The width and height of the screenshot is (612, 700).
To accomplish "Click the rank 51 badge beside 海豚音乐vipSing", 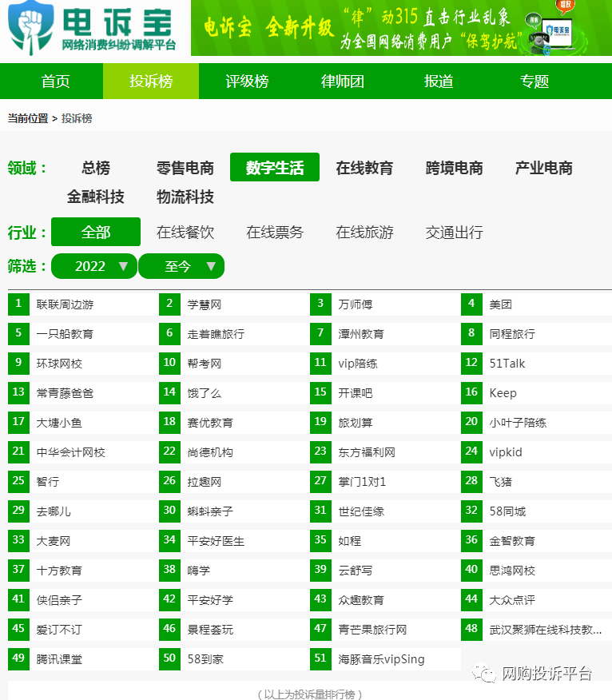I will coord(320,659).
